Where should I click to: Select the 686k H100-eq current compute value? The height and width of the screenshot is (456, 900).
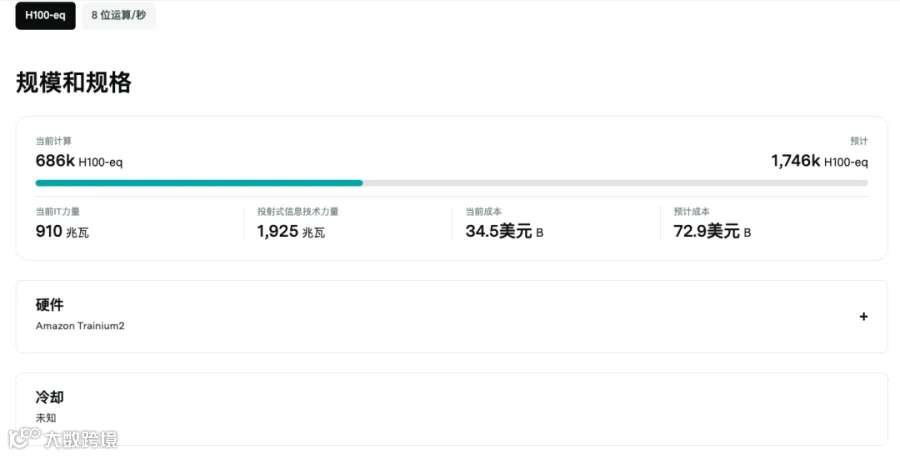pyautogui.click(x=79, y=161)
